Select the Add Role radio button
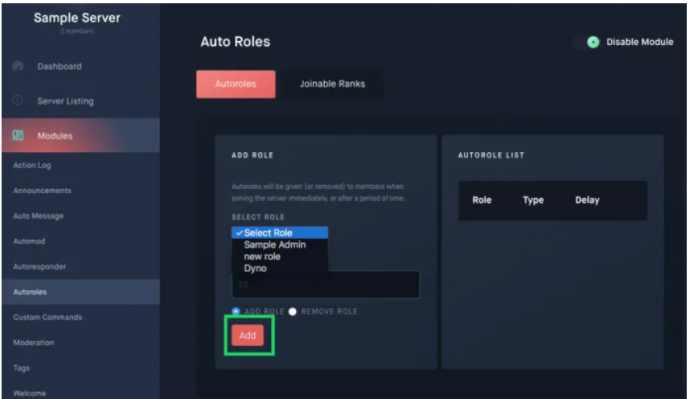Screen dimensions: 690x399 coord(236,311)
